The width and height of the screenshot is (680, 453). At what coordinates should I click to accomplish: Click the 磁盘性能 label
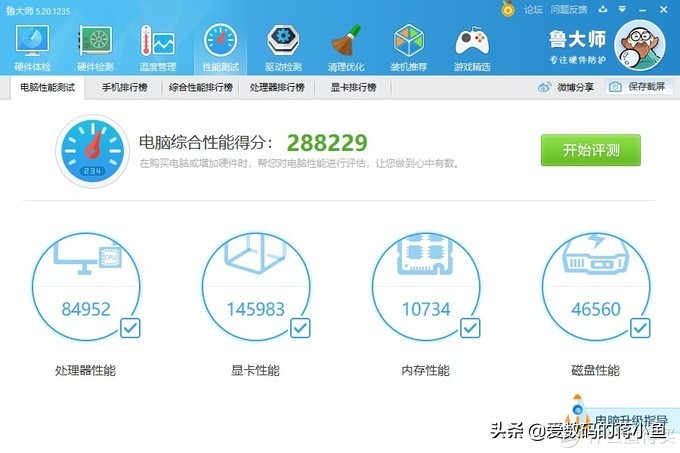click(595, 371)
